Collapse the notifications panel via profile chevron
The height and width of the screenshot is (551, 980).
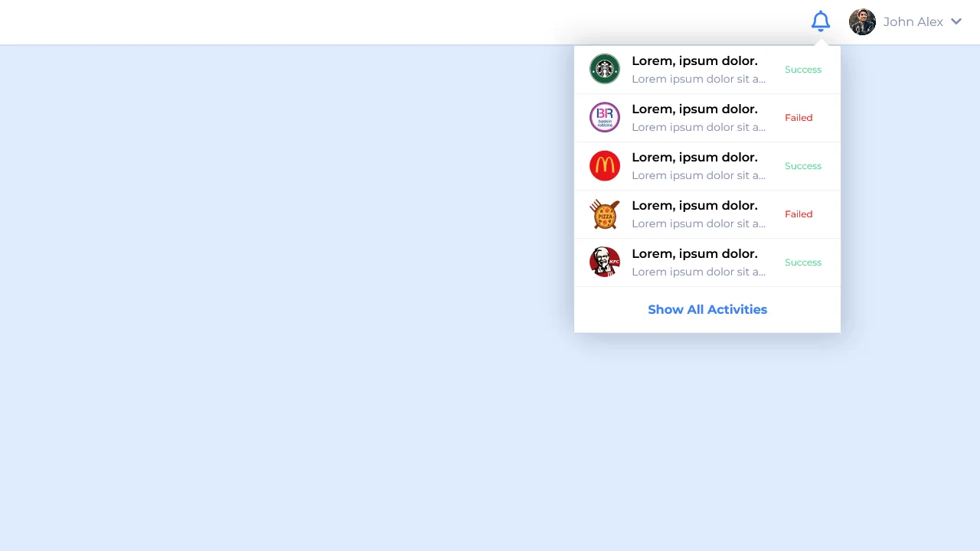(x=955, y=21)
